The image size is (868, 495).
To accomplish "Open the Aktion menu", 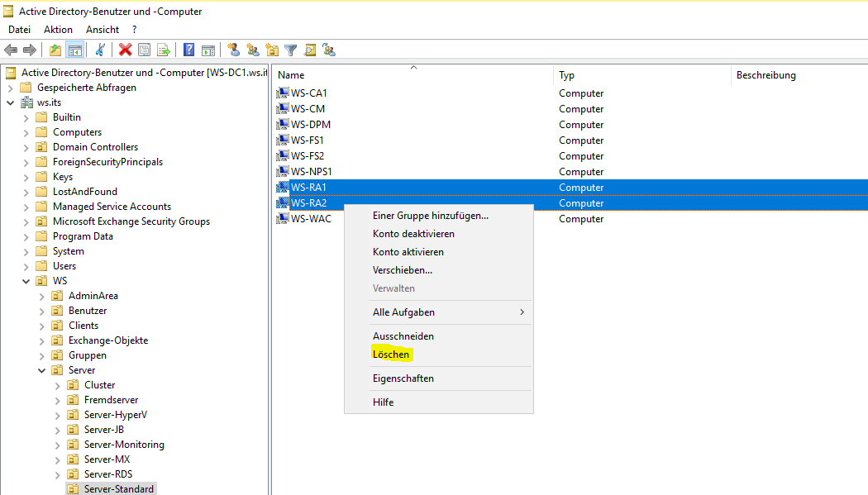I will [58, 29].
